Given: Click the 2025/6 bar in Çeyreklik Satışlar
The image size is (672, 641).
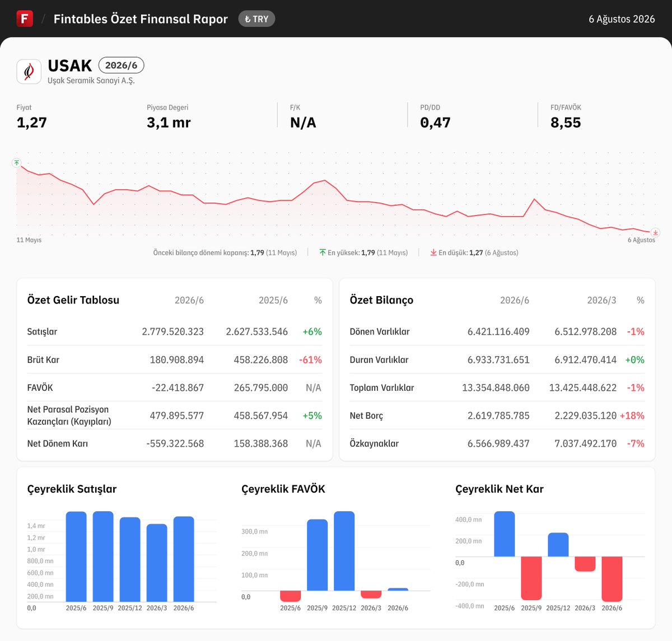Looking at the screenshot, I should 76,556.
